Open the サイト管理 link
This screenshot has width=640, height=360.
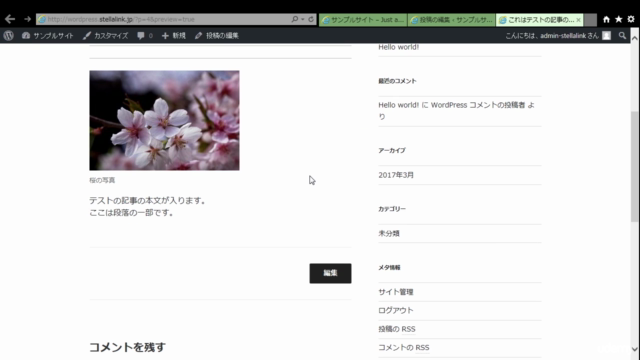[x=396, y=292]
